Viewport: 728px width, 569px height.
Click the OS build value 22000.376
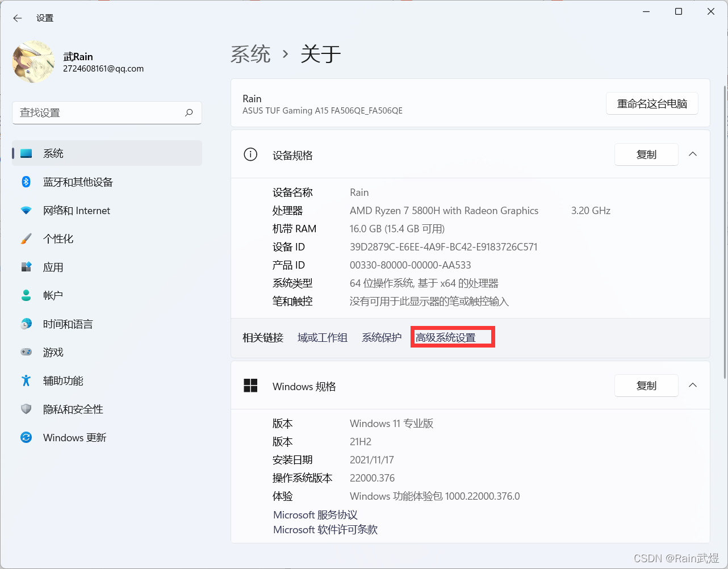(372, 478)
